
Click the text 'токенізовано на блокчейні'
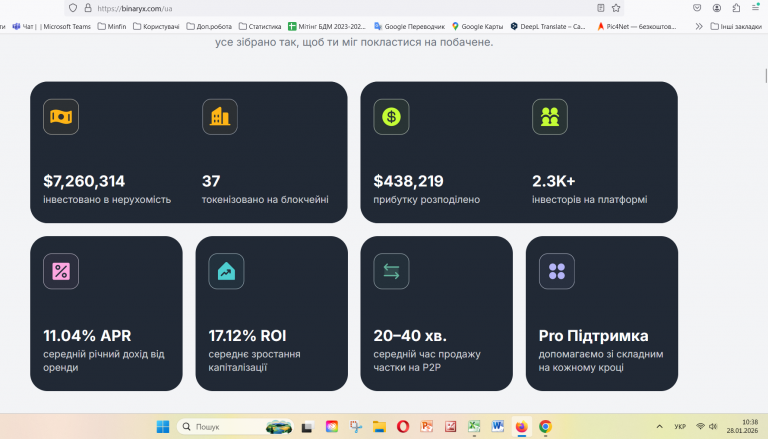(x=265, y=199)
